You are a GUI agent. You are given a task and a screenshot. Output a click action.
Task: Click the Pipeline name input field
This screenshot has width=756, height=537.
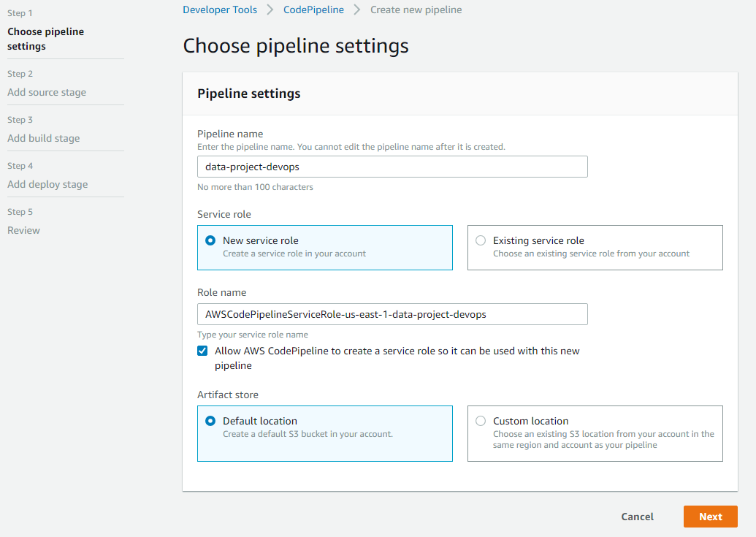click(x=392, y=167)
